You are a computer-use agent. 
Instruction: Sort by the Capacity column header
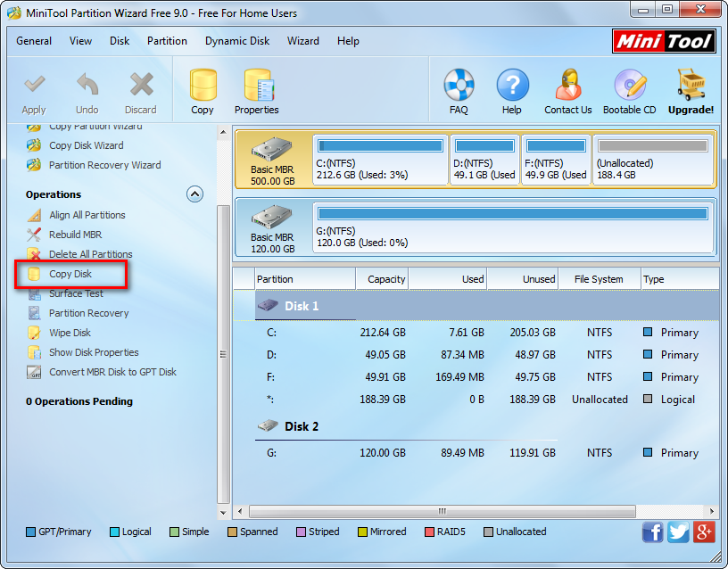coord(382,279)
